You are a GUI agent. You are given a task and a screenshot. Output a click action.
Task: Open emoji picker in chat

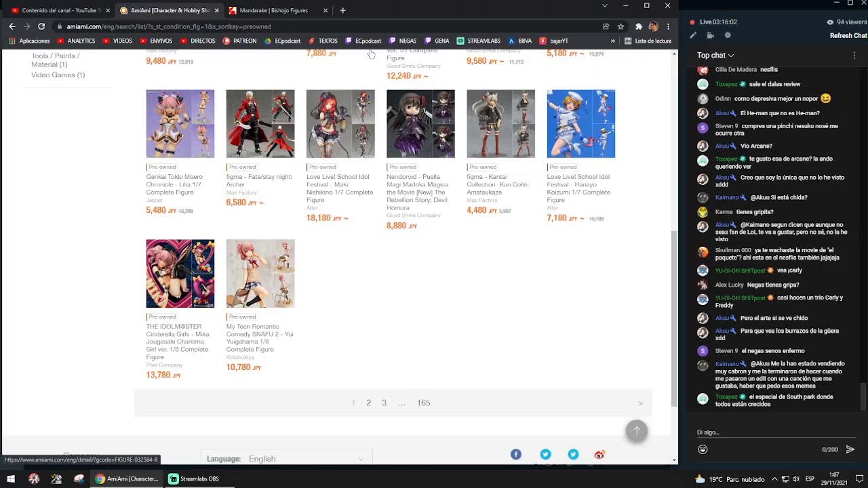click(703, 449)
